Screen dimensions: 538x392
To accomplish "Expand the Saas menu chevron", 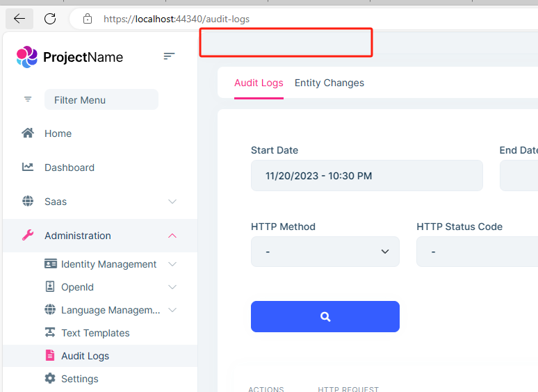I will click(x=172, y=202).
